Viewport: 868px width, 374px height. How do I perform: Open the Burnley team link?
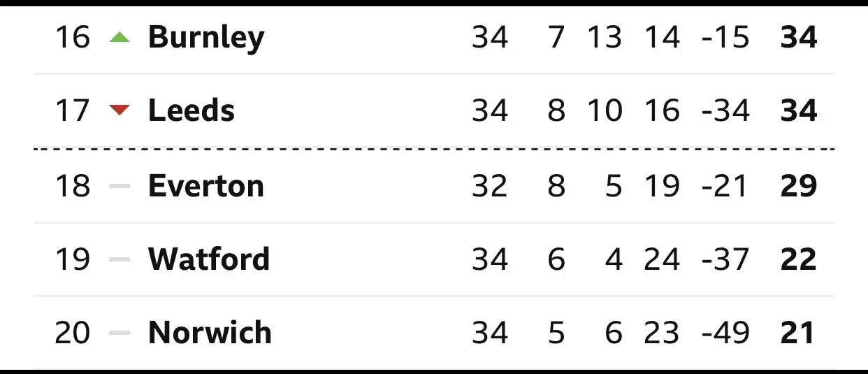(206, 37)
